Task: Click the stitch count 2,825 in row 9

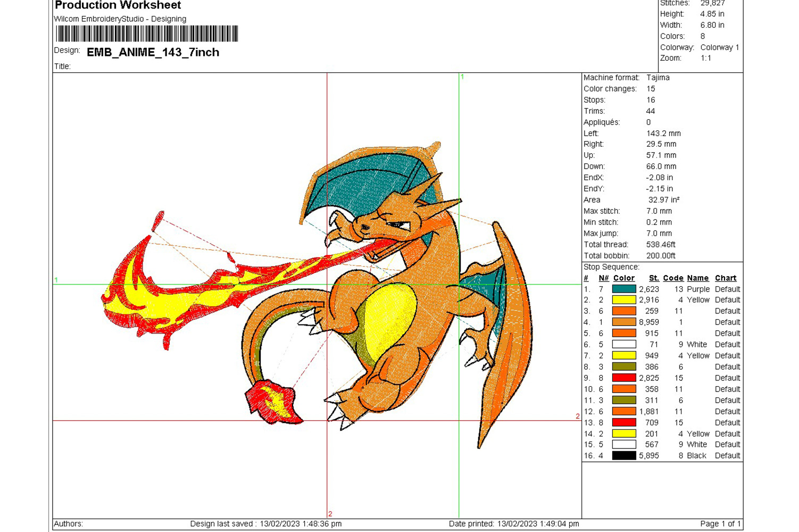Action: click(649, 378)
